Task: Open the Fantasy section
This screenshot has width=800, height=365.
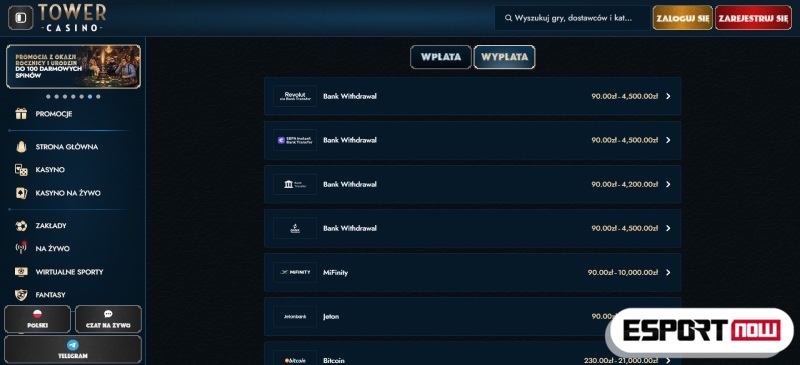Action: click(x=51, y=295)
